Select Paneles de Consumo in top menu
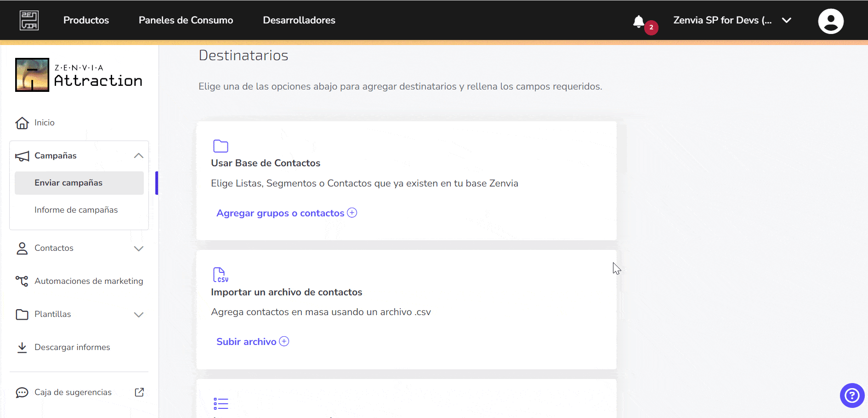868x418 pixels. coord(186,20)
